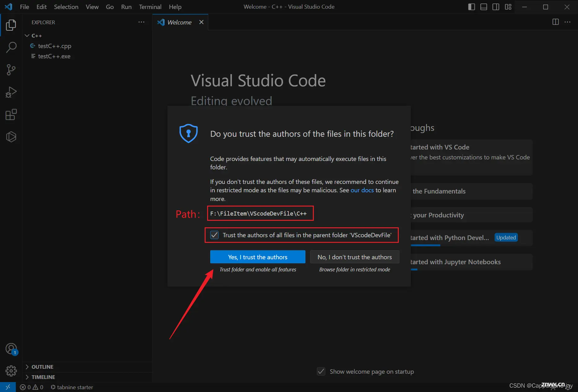Image resolution: width=578 pixels, height=392 pixels.
Task: Click the EXPLORER panel title
Action: pos(43,22)
